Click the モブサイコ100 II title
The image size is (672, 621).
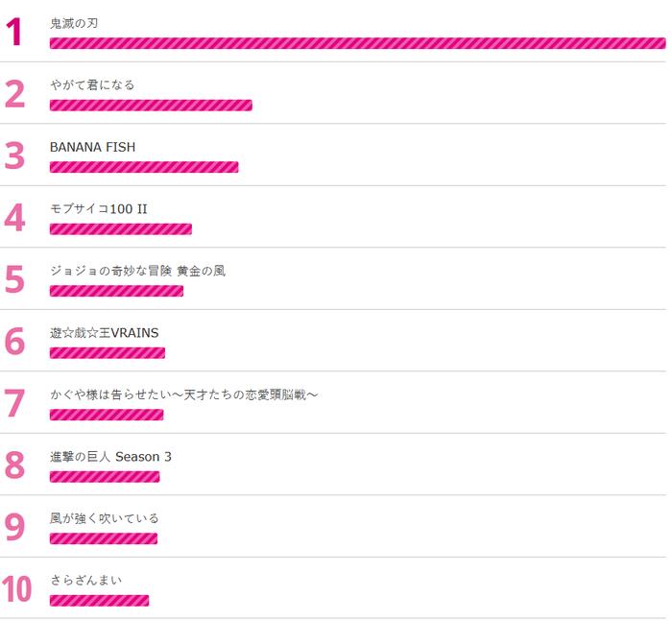pos(99,208)
